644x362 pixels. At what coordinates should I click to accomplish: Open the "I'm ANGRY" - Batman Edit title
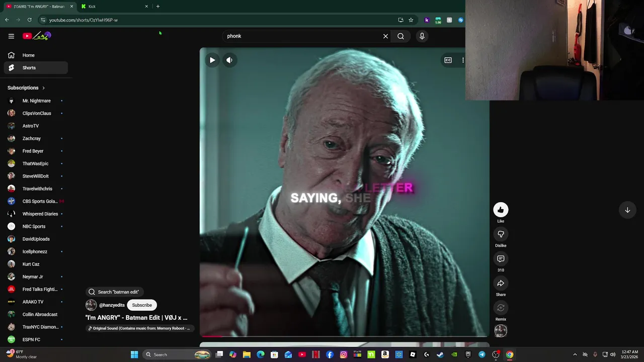(136, 318)
